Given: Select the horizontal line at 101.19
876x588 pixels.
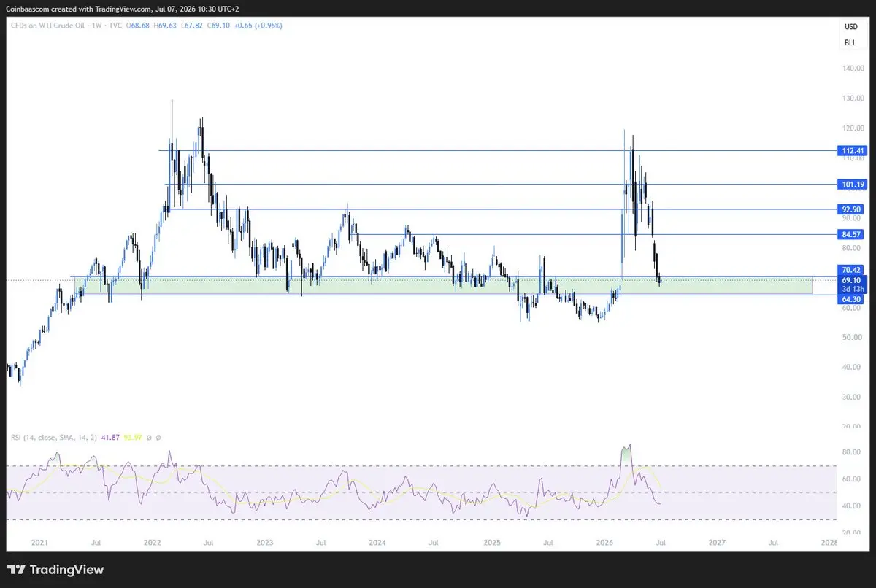Looking at the screenshot, I should (500, 185).
